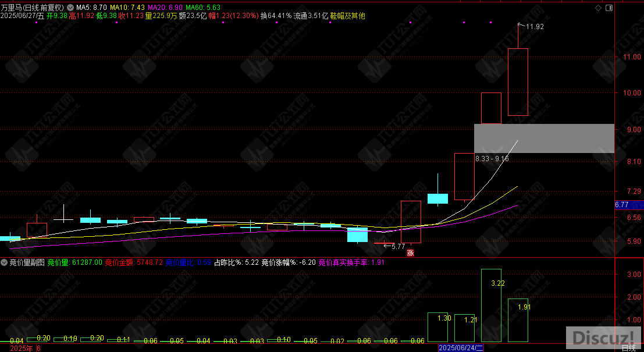Click the red 涨 marker below candlestick
This screenshot has height=352, width=644.
click(x=410, y=253)
